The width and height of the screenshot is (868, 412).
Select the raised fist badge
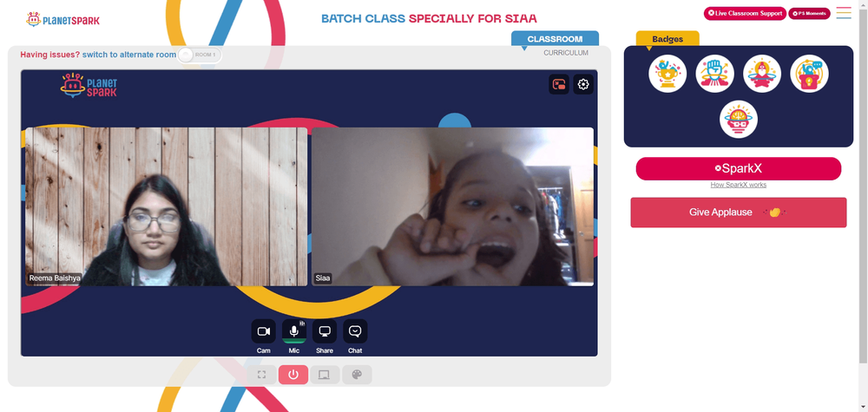(714, 74)
